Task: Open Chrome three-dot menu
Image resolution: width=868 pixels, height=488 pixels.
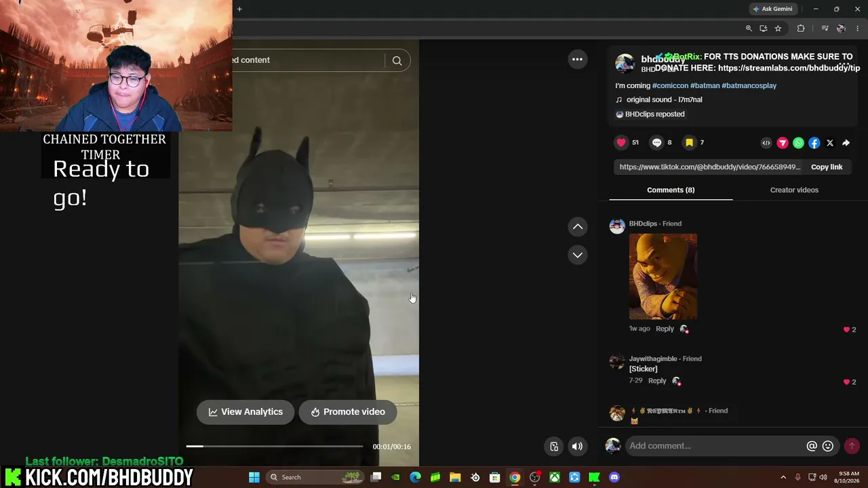Action: point(858,28)
